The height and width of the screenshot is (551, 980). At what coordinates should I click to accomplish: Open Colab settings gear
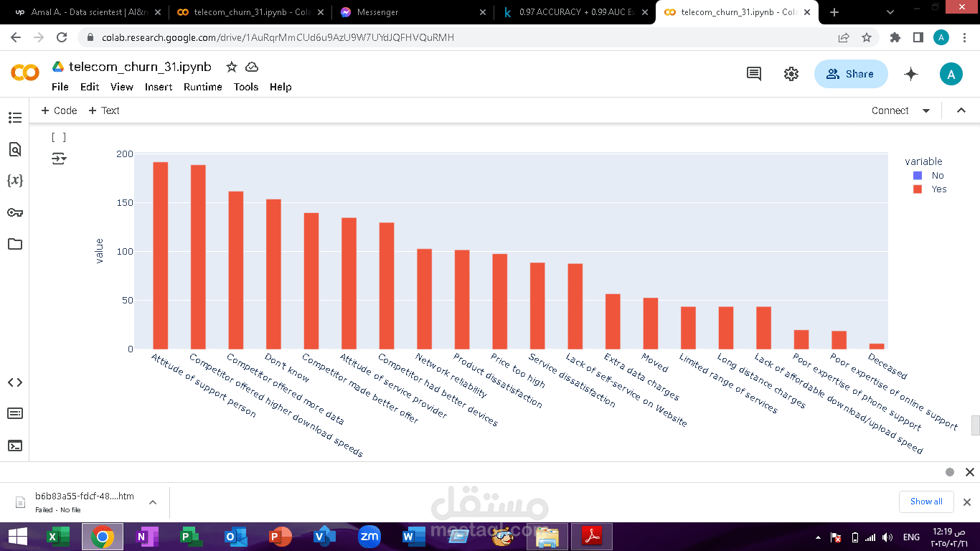pos(791,74)
